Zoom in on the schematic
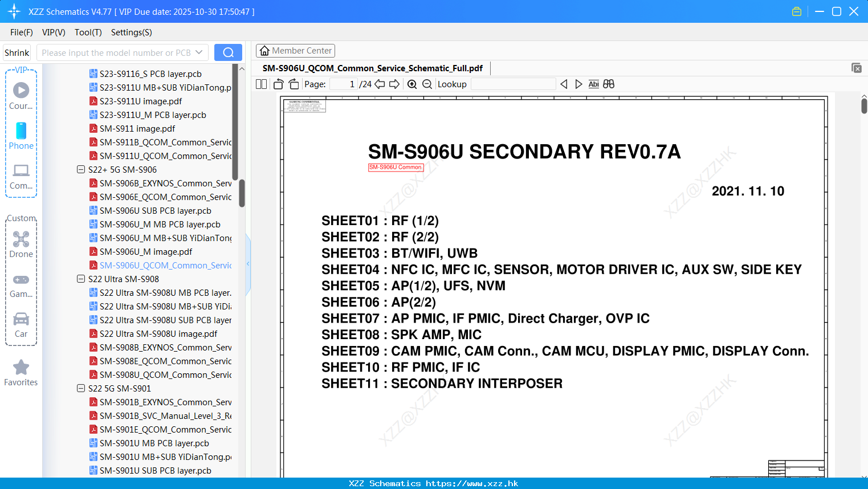This screenshot has height=489, width=868. pos(412,84)
